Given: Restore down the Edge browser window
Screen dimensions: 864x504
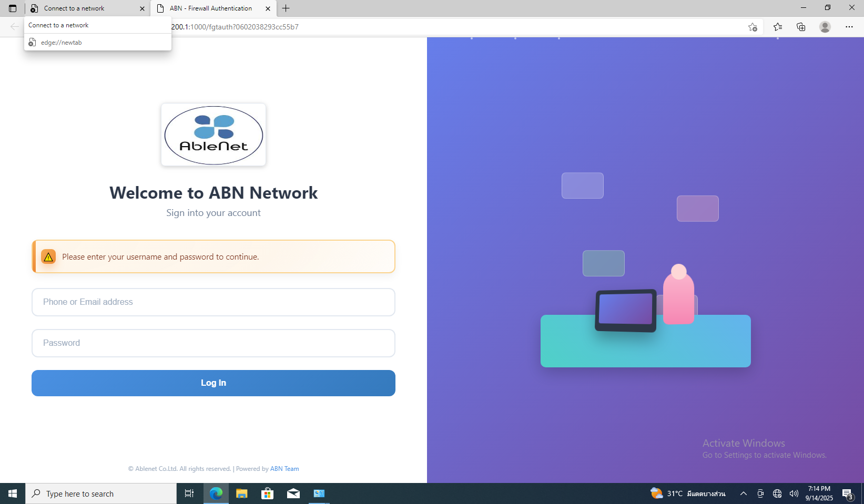Looking at the screenshot, I should (x=828, y=8).
